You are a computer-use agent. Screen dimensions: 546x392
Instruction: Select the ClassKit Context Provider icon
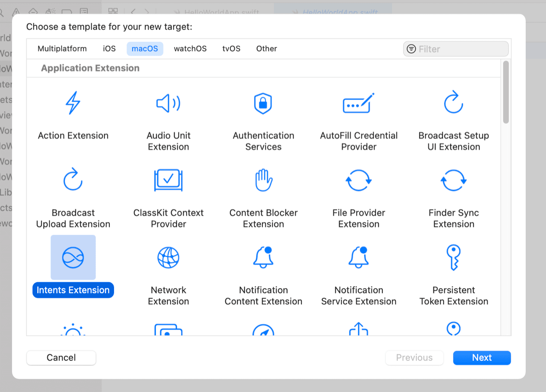[168, 180]
